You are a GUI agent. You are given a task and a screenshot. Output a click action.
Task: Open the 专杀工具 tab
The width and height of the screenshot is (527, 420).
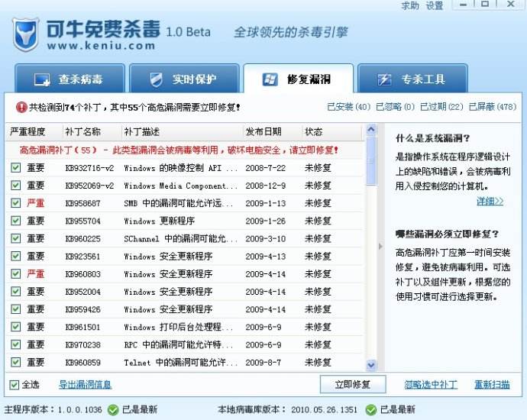(412, 79)
